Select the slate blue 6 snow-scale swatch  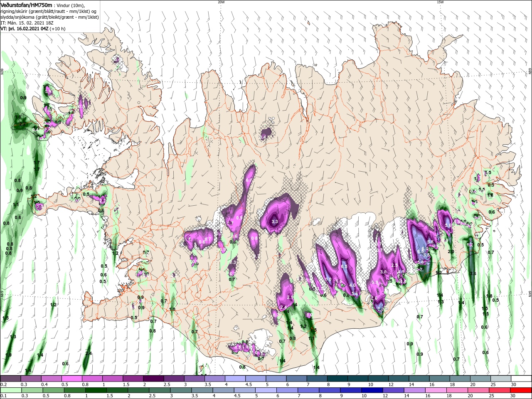point(296,378)
